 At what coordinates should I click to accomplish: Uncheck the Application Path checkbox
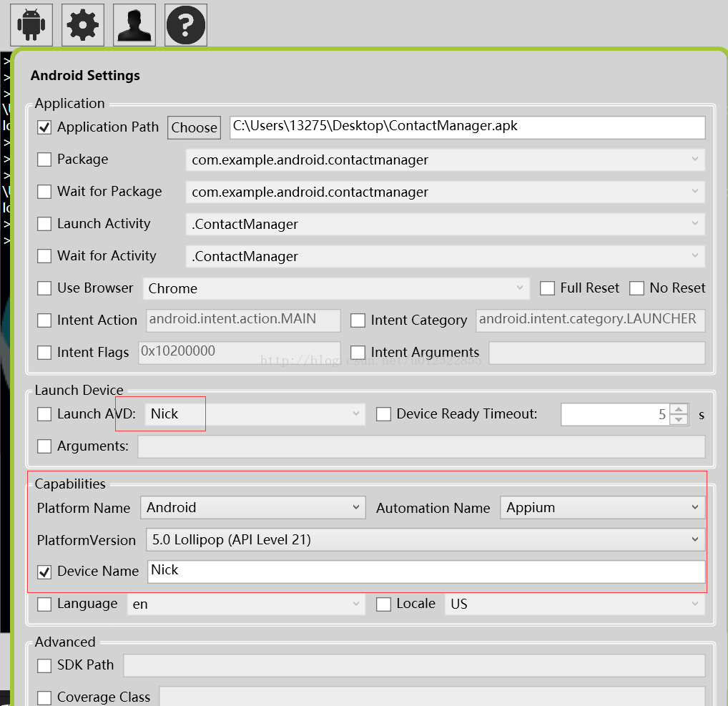click(x=44, y=127)
